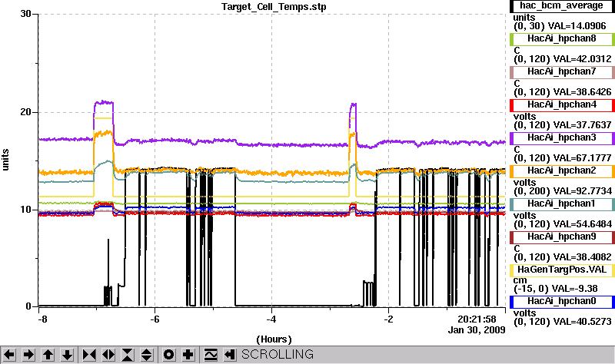Click the x-axis tick label -2
The height and width of the screenshot is (364, 615).
(388, 319)
